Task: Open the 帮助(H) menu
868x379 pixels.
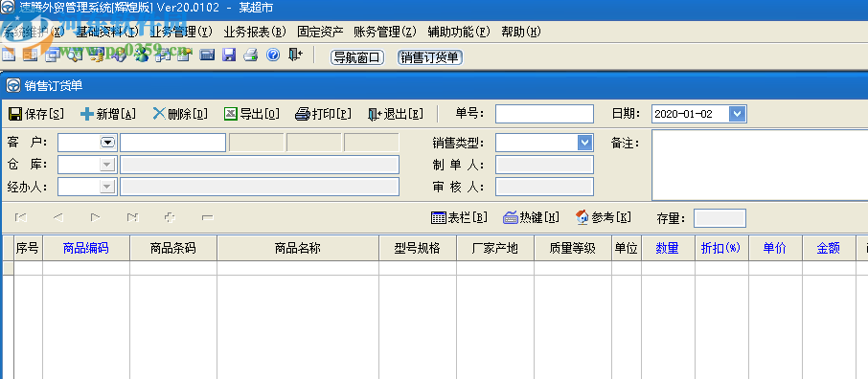Action: coord(521,33)
